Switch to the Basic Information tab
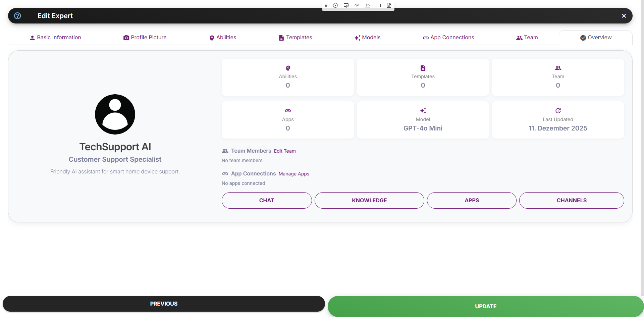The image size is (644, 317). [x=55, y=37]
